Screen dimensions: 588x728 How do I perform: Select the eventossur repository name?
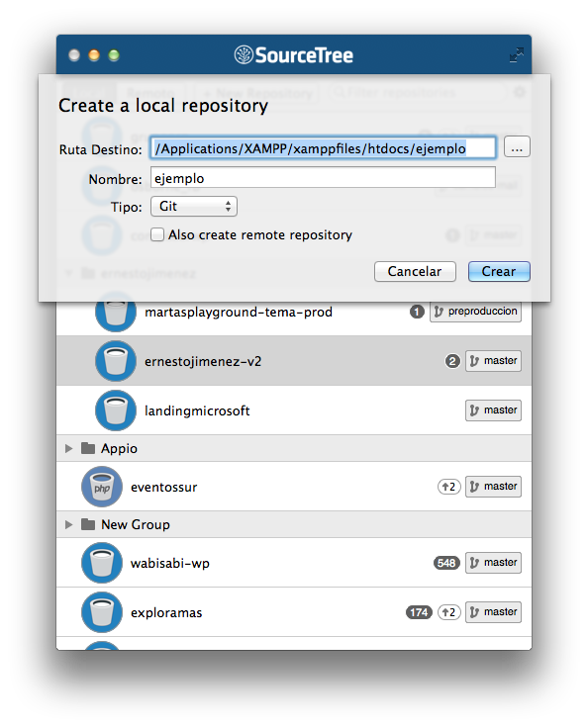click(164, 487)
